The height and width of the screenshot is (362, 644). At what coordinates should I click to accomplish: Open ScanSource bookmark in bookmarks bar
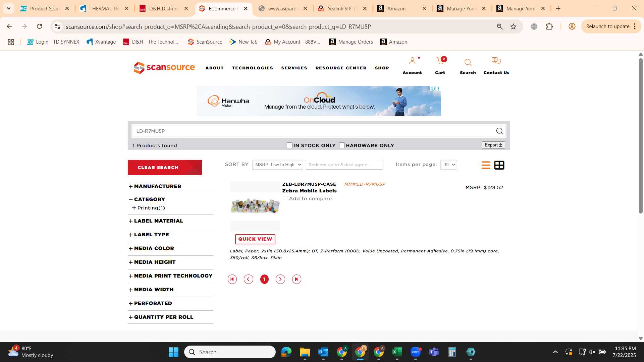(205, 42)
